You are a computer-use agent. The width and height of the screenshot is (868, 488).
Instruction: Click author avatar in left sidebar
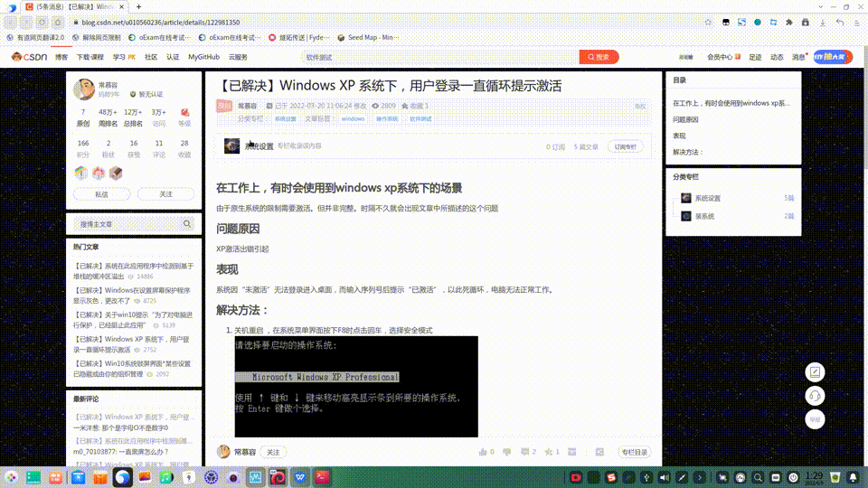(84, 89)
